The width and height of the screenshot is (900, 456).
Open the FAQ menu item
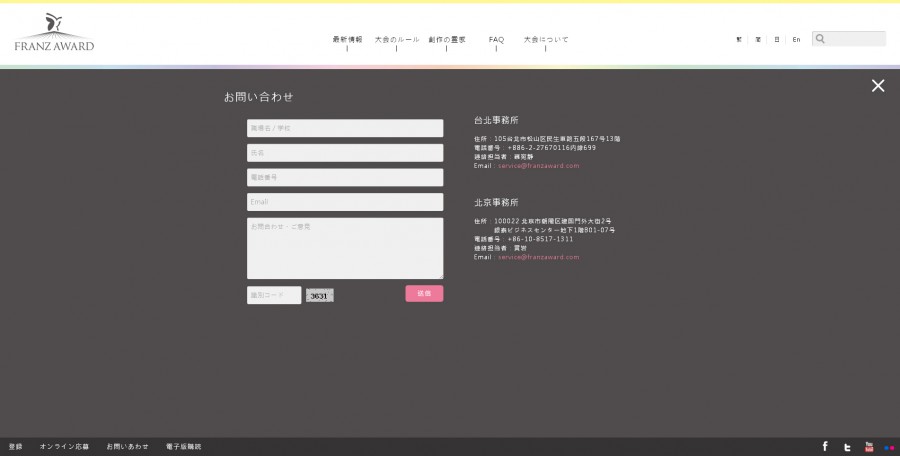496,40
